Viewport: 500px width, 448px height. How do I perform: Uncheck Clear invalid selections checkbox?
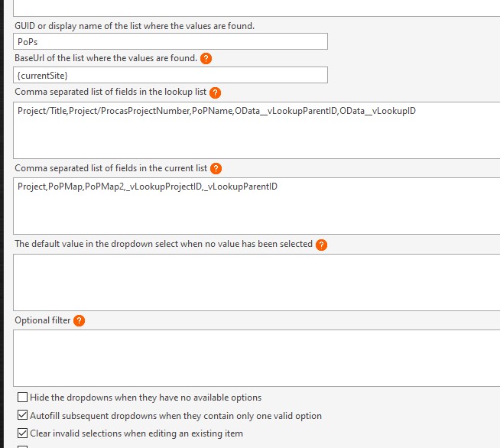pyautogui.click(x=22, y=433)
